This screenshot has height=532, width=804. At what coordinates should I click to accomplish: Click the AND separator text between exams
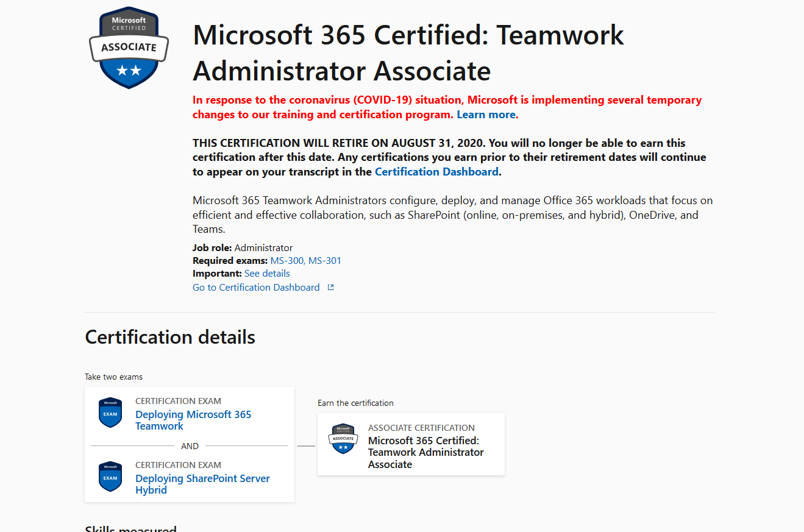tap(190, 446)
